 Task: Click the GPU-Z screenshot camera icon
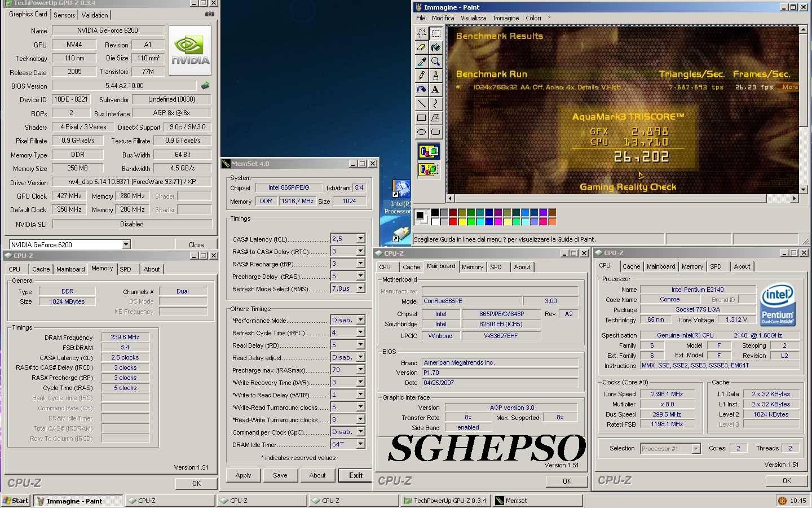pos(209,14)
